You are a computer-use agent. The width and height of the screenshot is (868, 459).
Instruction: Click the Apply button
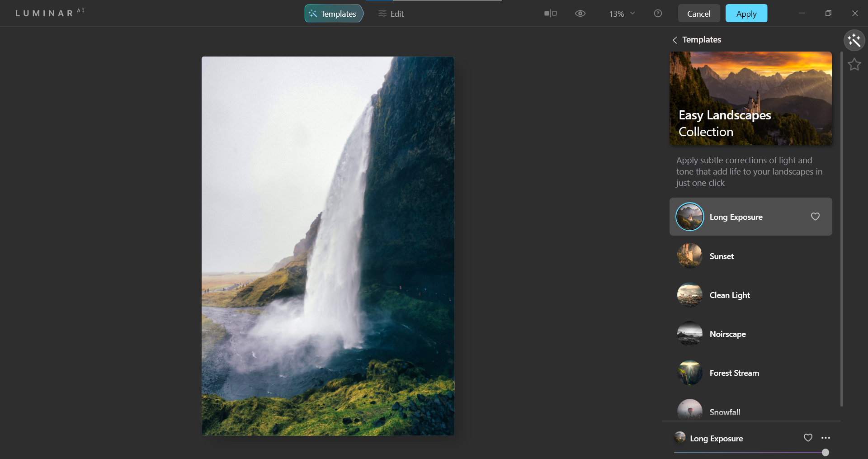coord(746,14)
